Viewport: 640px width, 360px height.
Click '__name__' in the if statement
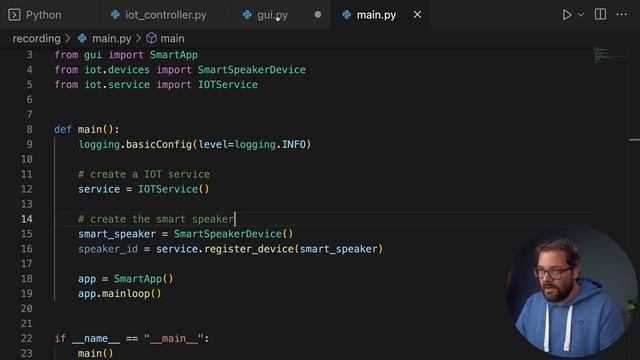point(96,339)
